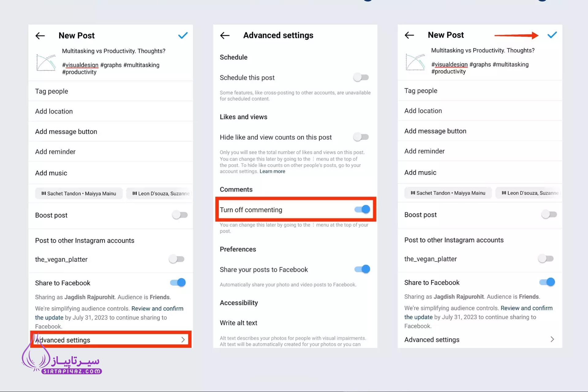Open Advanced settings chevron on left screen
The image size is (588, 392).
[x=183, y=340]
